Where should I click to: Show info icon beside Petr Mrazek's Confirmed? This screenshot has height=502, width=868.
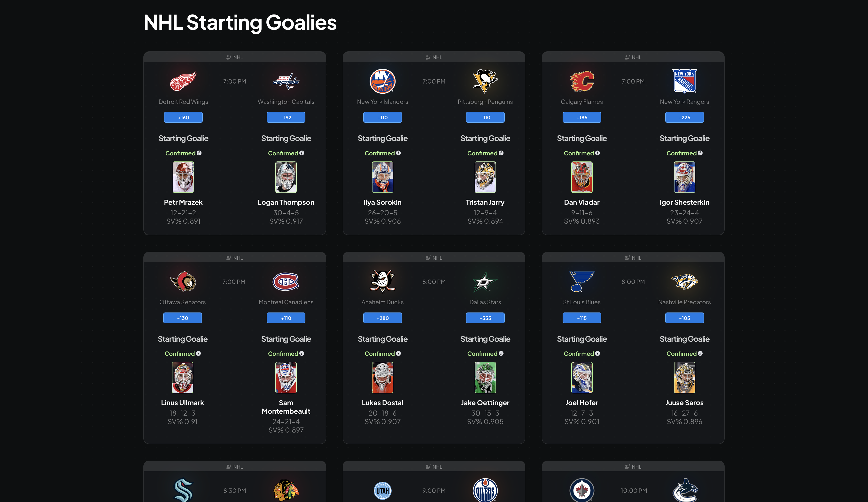(199, 153)
